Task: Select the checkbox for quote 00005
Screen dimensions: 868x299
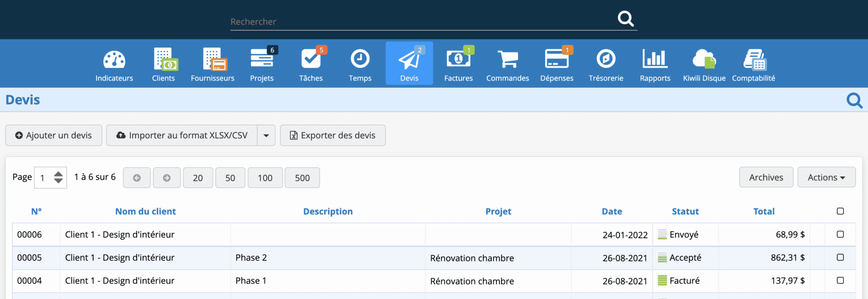Action: (840, 257)
